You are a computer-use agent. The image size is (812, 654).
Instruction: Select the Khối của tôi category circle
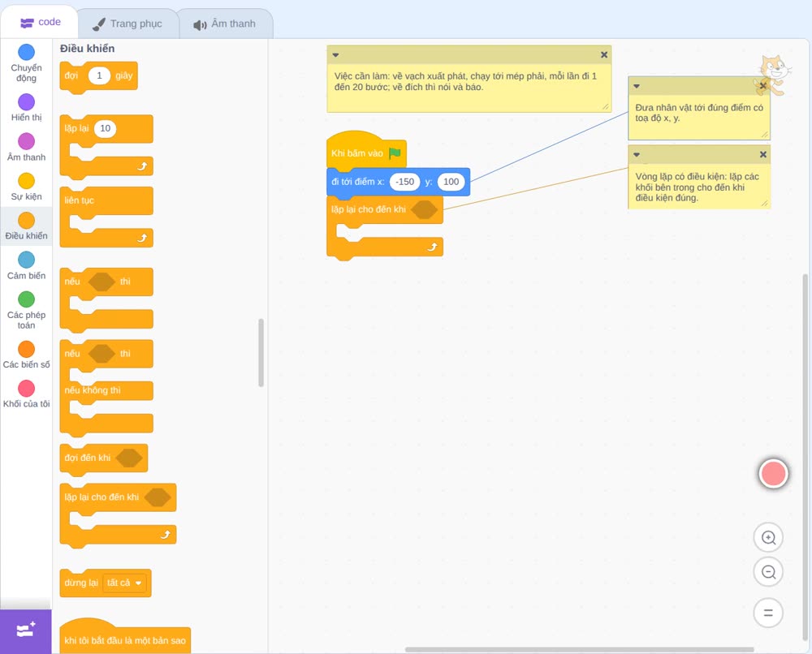pyautogui.click(x=27, y=389)
